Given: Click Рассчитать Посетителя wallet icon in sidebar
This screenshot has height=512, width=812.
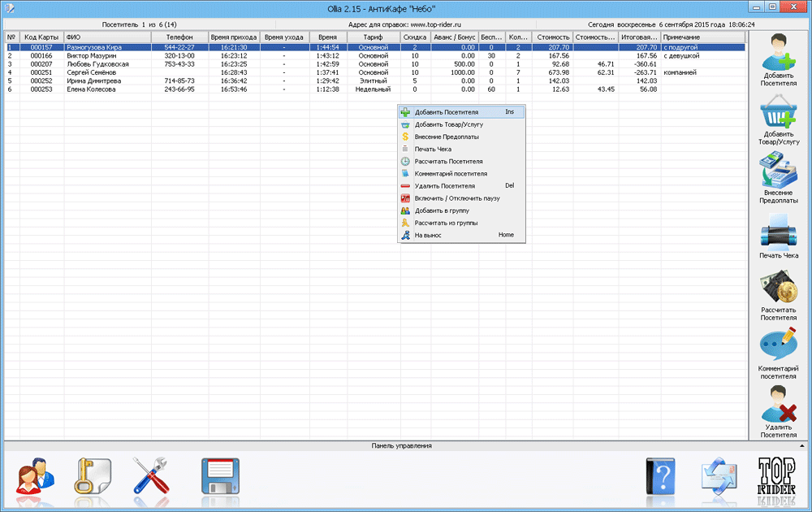Looking at the screenshot, I should click(x=778, y=287).
